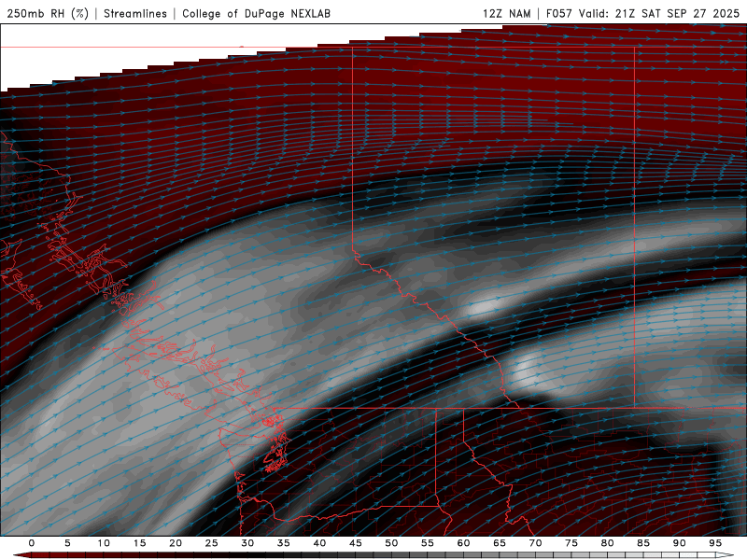747x560 pixels.
Task: Click the colorbar label "95"
Action: [x=715, y=543]
